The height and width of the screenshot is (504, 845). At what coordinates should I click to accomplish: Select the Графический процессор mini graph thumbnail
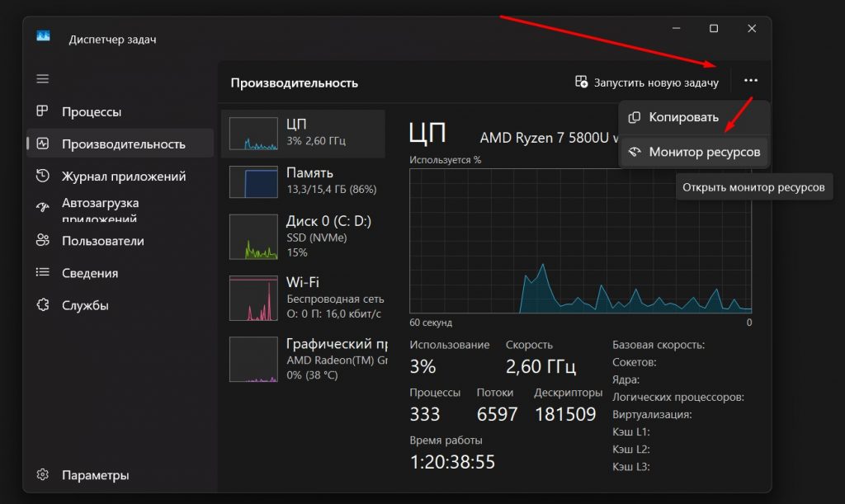(x=253, y=359)
